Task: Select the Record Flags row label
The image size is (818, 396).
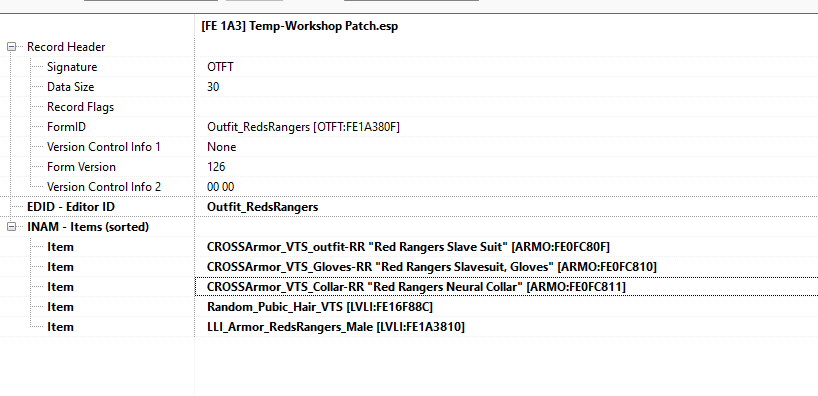Action: pyautogui.click(x=80, y=107)
